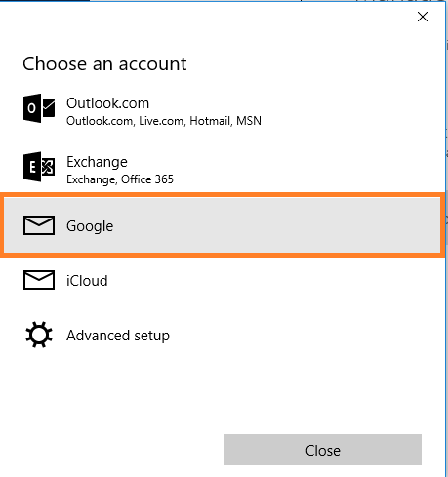Open the Advanced setup label
The height and width of the screenshot is (477, 448).
[118, 336]
